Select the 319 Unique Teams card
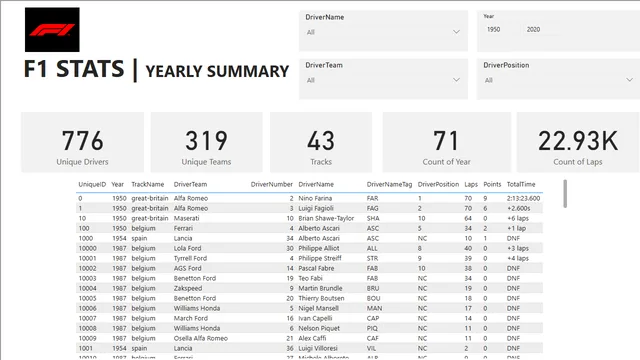 [x=206, y=142]
